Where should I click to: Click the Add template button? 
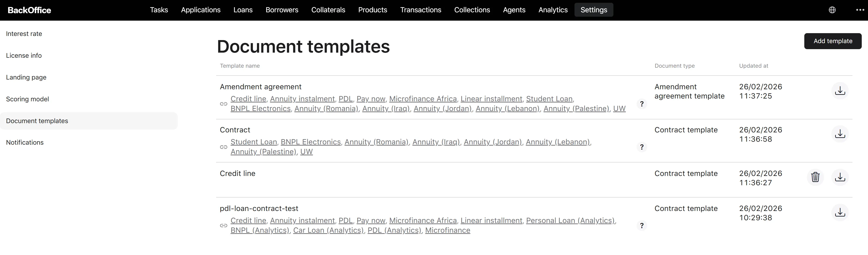click(833, 41)
